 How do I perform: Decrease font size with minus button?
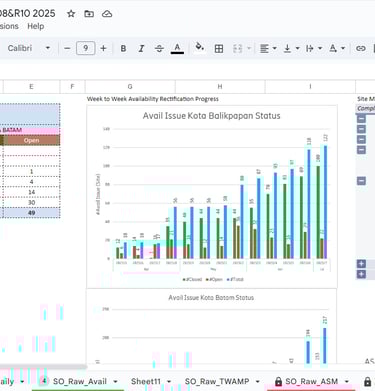[67, 48]
